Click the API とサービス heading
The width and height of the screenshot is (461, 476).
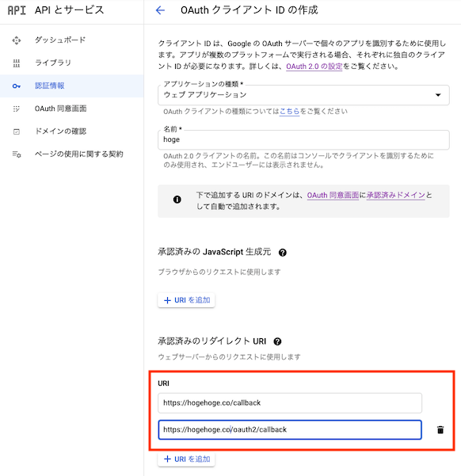click(x=69, y=10)
